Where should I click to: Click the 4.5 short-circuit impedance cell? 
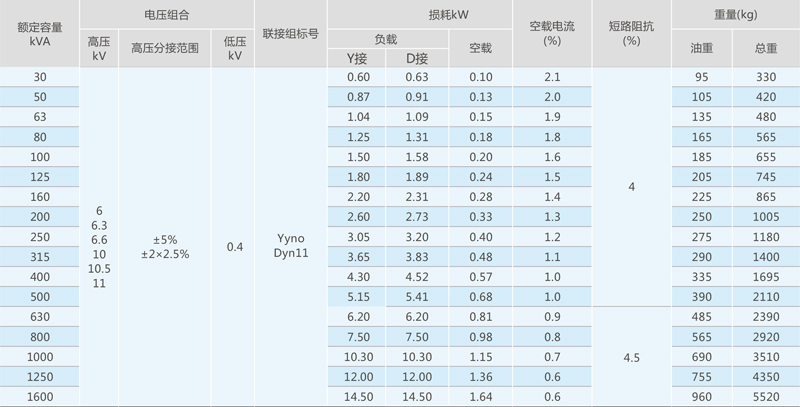coord(630,356)
